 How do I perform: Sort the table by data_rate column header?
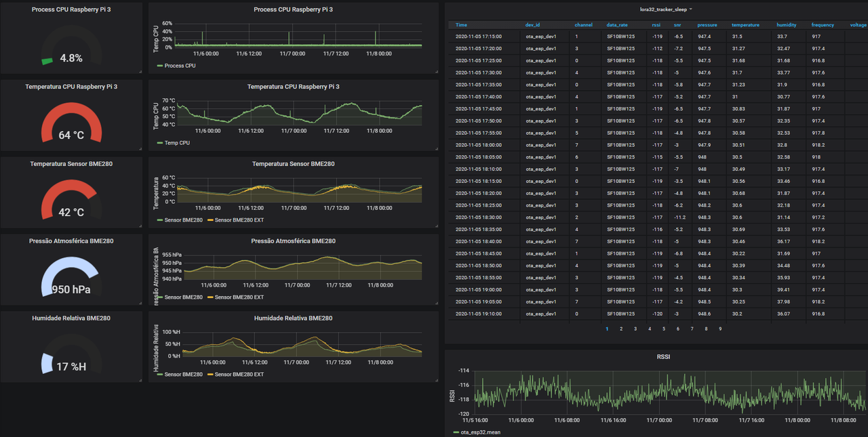click(x=617, y=25)
